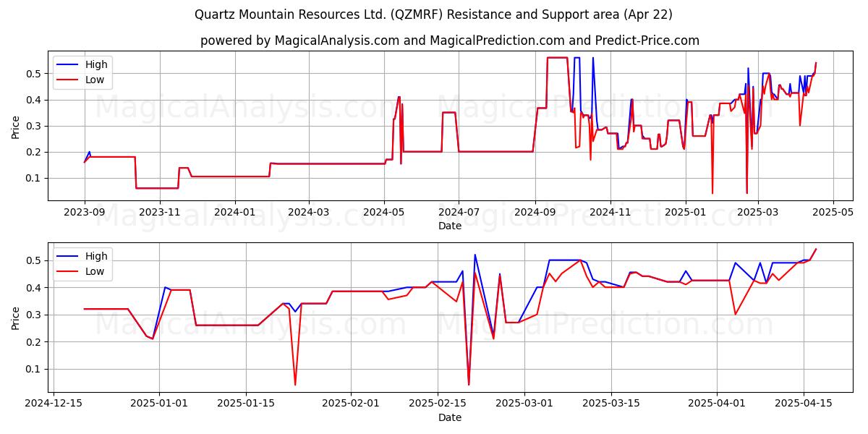Click the '2024-11' tick label on top chart
The width and height of the screenshot is (868, 434).
[610, 213]
